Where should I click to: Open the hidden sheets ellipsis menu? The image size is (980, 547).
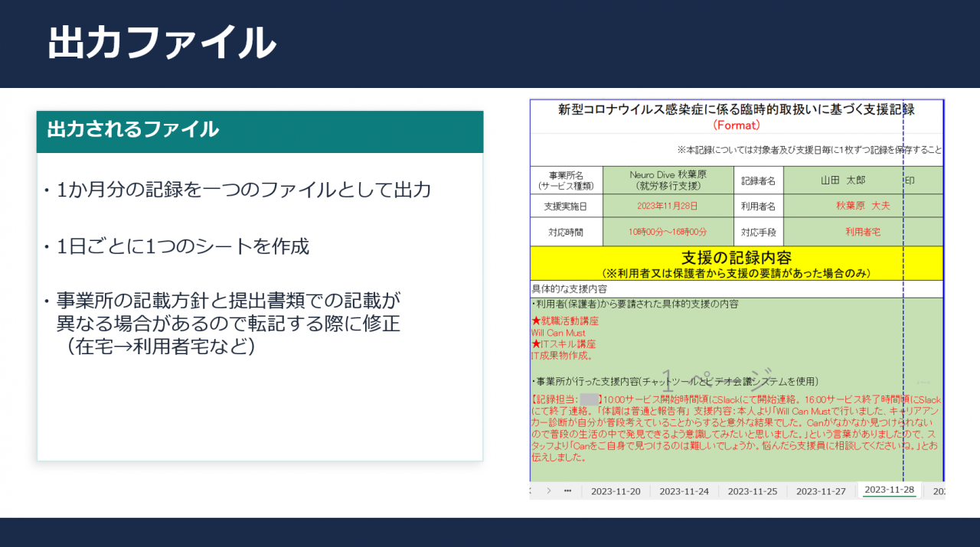point(567,491)
